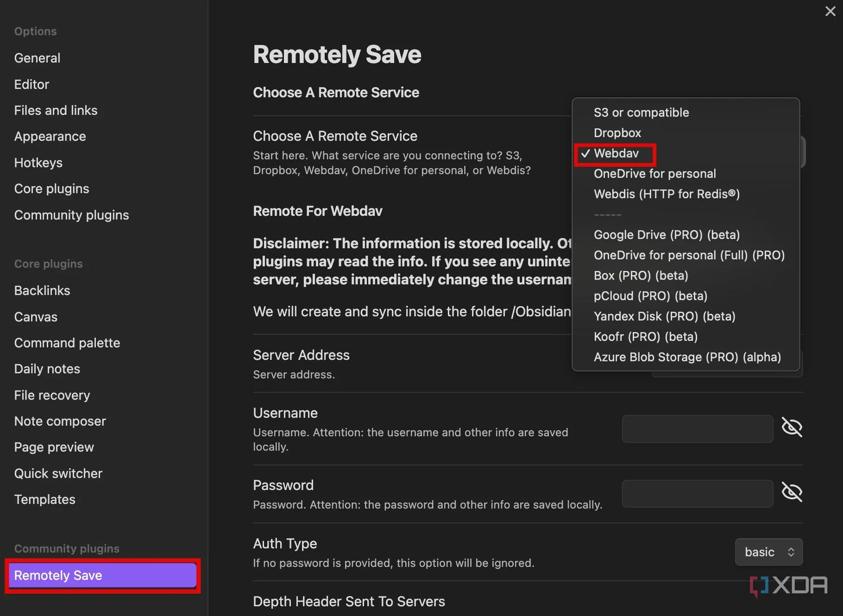The image size is (843, 616).
Task: Open Backlinks plugin settings
Action: coord(42,290)
